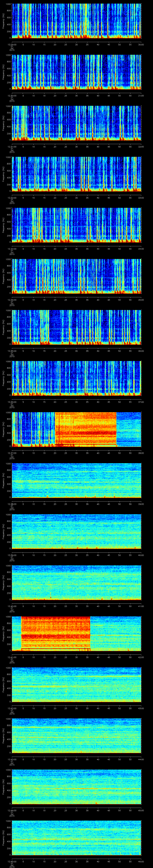The width and height of the screenshot is (153, 868).
Task: Select the spectrogram beginning at 12:38:00
Action: click(x=76, y=480)
